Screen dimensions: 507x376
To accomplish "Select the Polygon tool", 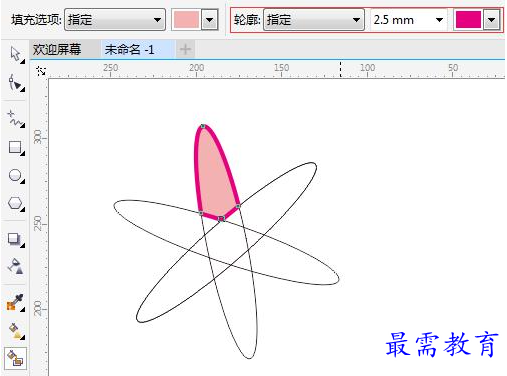I will 15,204.
